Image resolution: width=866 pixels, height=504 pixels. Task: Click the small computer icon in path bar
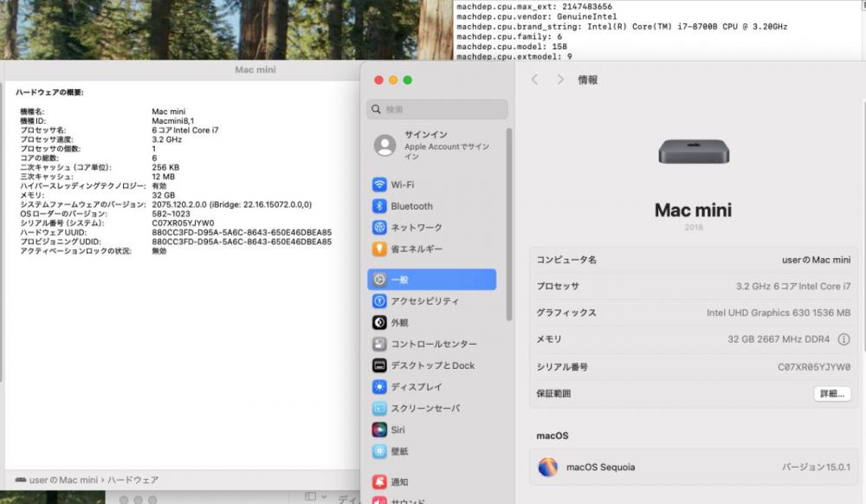click(x=21, y=480)
